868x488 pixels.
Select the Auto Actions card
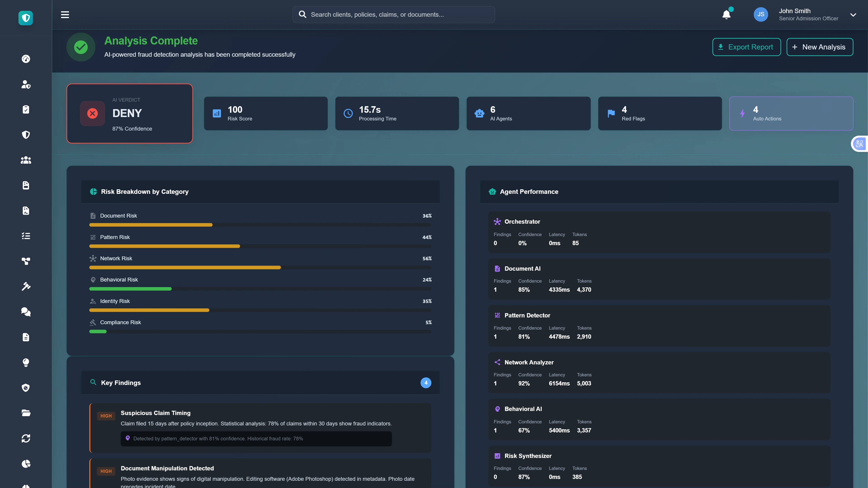click(x=791, y=113)
